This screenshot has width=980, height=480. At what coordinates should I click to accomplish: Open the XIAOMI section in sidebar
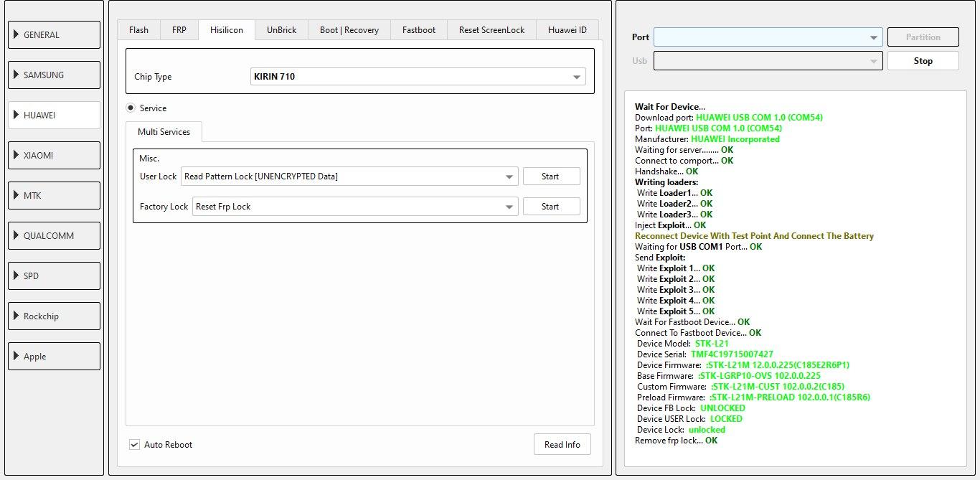pos(54,155)
